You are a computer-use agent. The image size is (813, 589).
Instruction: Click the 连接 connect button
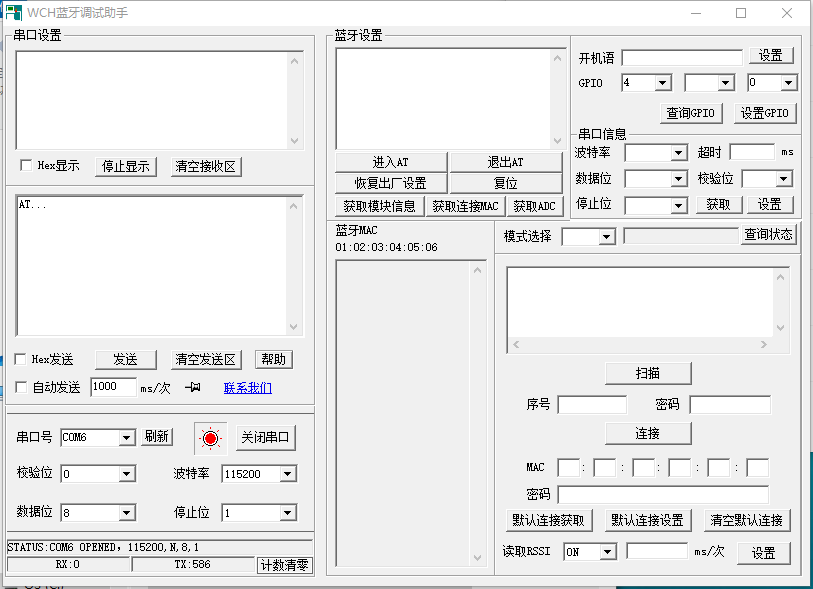(647, 433)
